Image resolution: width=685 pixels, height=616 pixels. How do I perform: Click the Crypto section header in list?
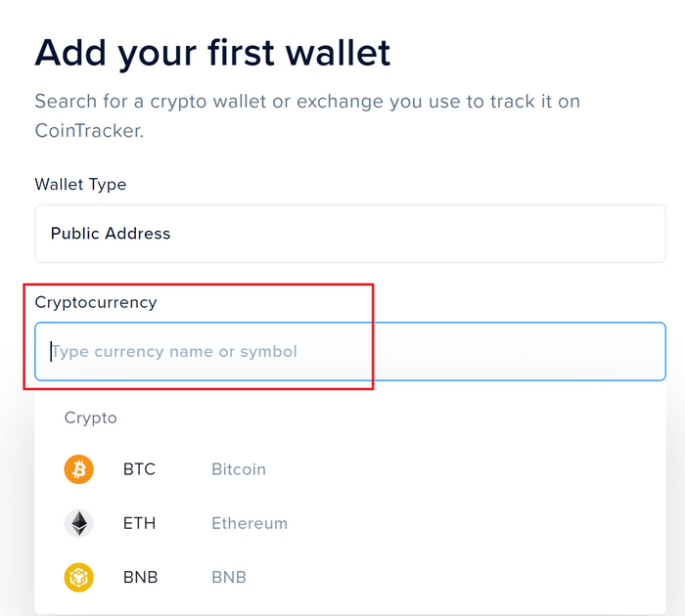[90, 418]
